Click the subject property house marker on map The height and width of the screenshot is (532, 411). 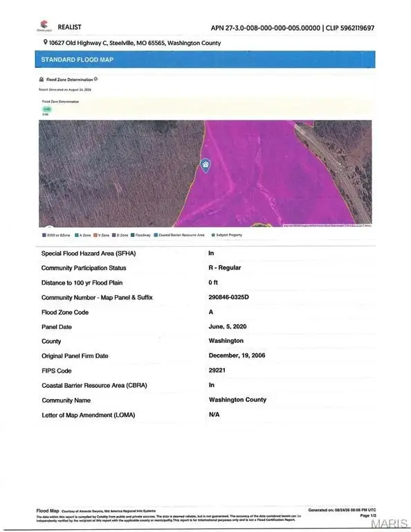pyautogui.click(x=205, y=166)
